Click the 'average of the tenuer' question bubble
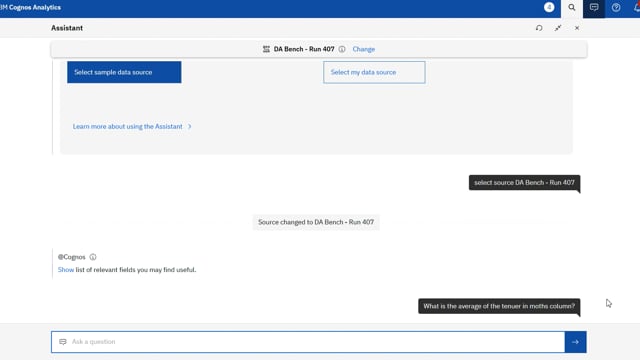 [x=499, y=306]
